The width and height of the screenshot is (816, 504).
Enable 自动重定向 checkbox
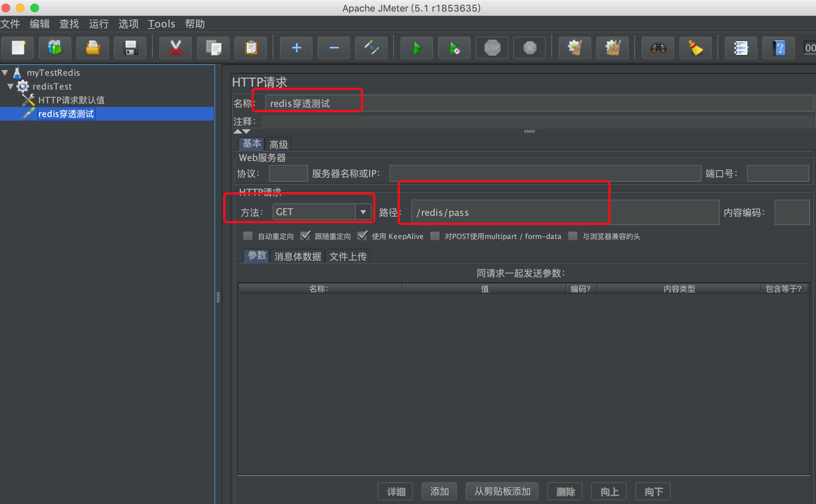(x=248, y=236)
